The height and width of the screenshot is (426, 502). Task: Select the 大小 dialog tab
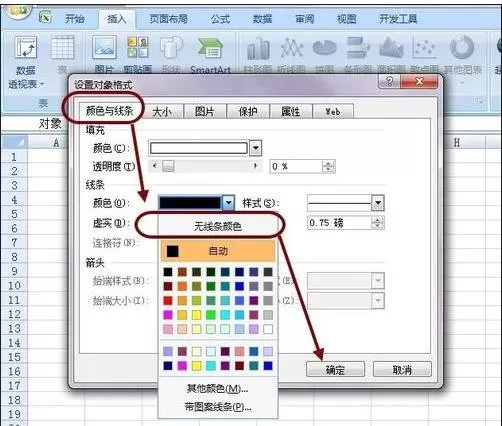click(x=162, y=111)
